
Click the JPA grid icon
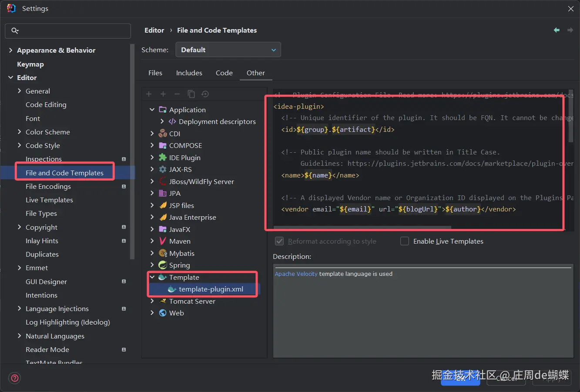(x=163, y=193)
